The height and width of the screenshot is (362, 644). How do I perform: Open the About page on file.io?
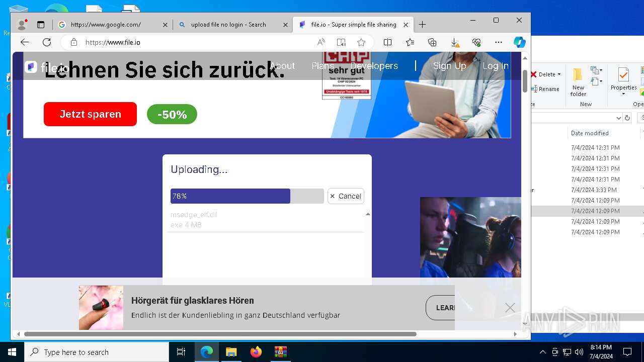[x=282, y=66]
